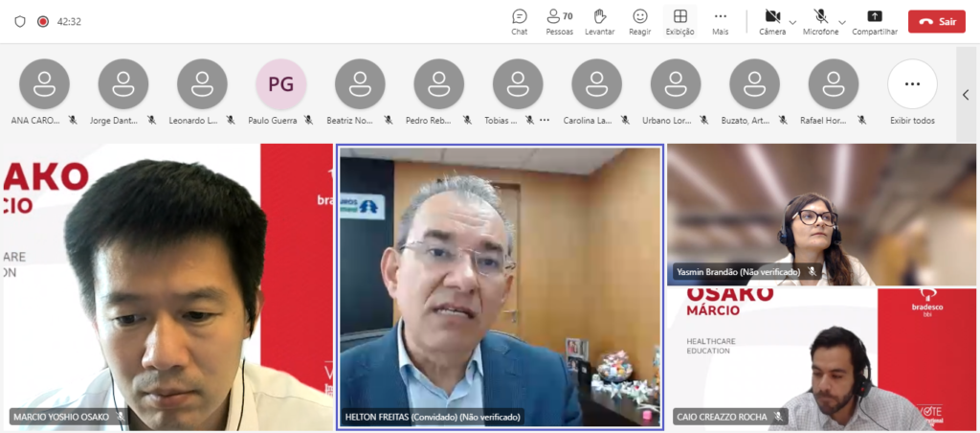Image resolution: width=980 pixels, height=433 pixels.
Task: Open the Mais options menu
Action: 721,21
